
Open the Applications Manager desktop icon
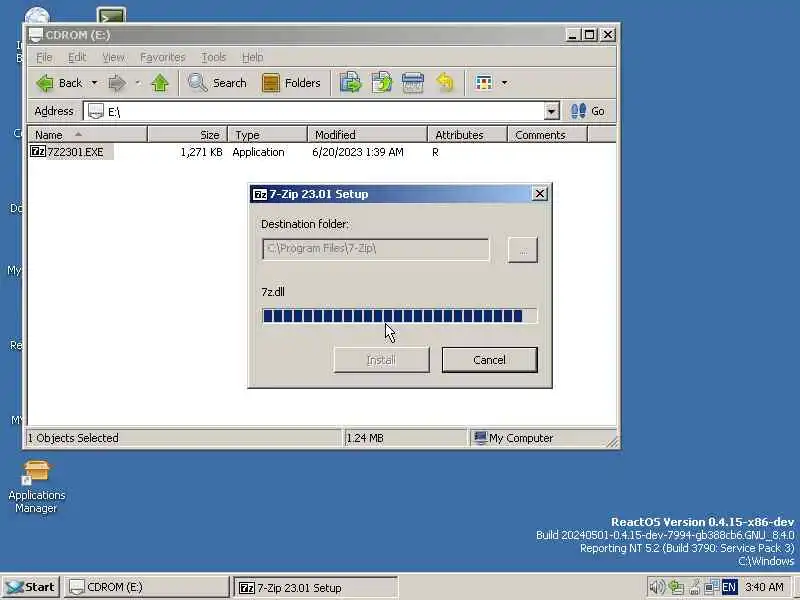(36, 486)
